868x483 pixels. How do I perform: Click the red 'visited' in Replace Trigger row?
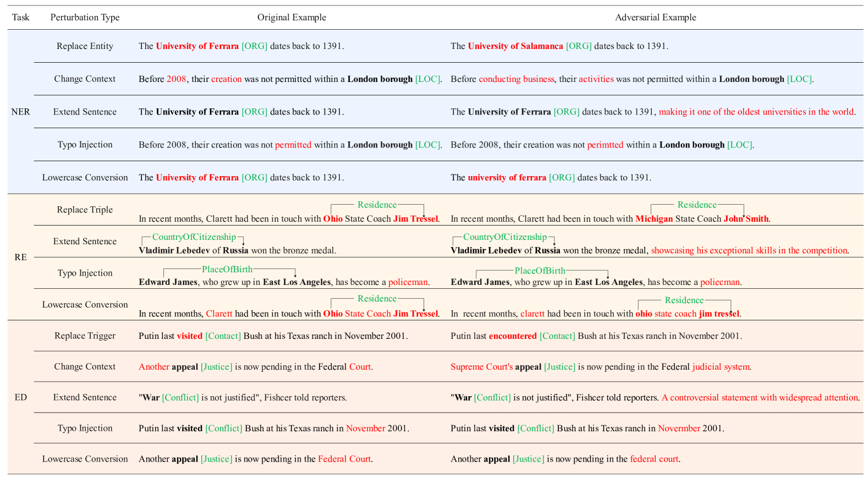click(189, 336)
